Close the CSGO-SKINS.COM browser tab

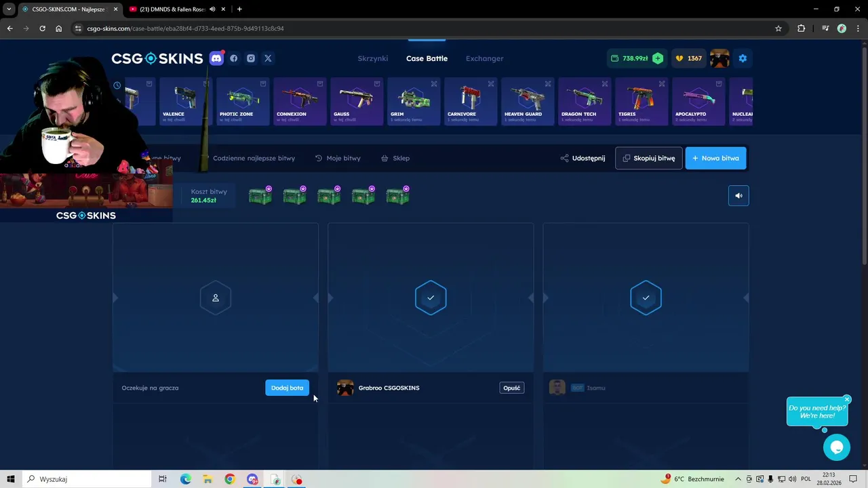point(115,9)
